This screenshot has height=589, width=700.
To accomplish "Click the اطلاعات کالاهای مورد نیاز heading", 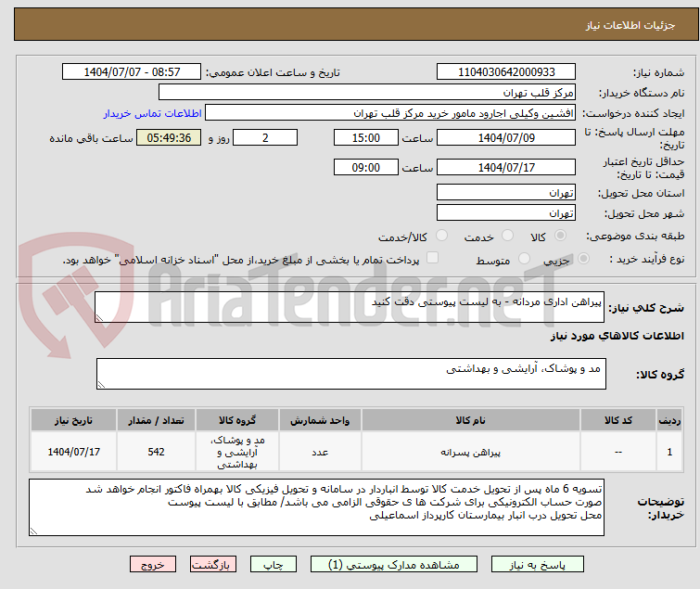I will coord(617,336).
